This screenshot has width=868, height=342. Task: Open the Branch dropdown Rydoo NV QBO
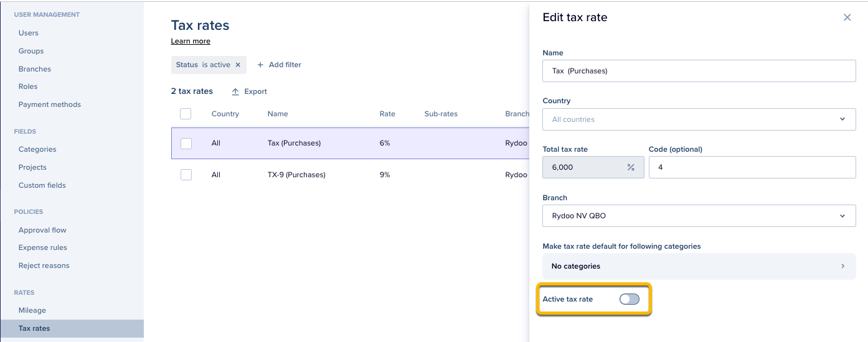[x=699, y=216]
